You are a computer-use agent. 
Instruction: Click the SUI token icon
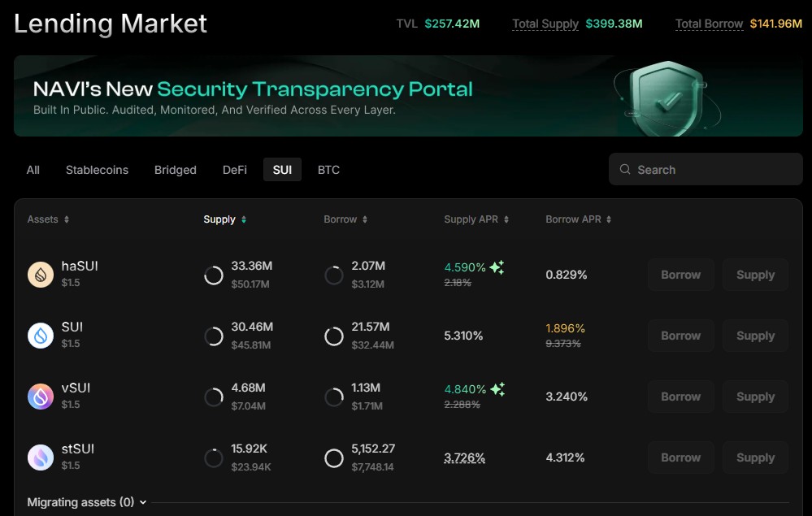40,336
